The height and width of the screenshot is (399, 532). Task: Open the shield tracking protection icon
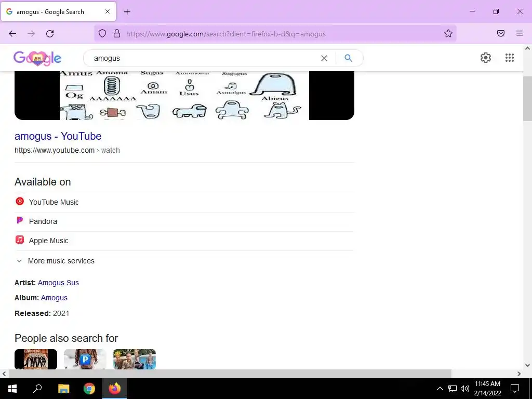coord(102,33)
